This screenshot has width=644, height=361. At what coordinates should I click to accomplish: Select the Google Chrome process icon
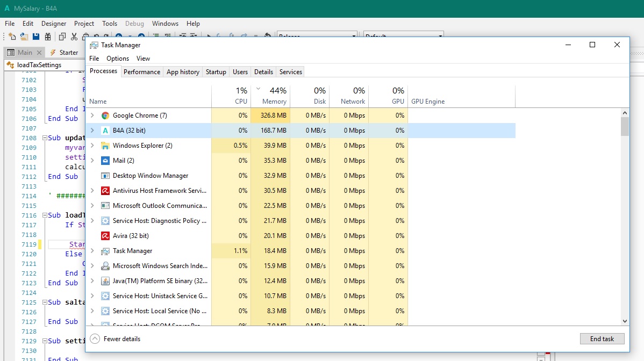coord(105,115)
